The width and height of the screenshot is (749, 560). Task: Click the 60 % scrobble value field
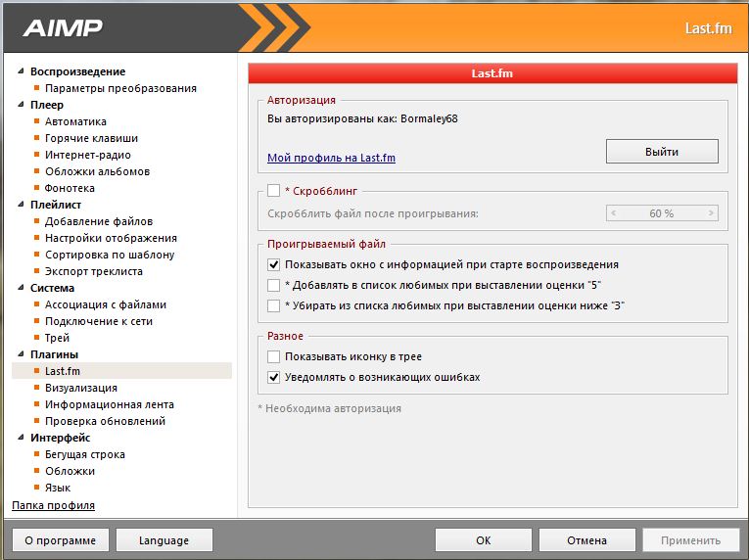(x=662, y=213)
